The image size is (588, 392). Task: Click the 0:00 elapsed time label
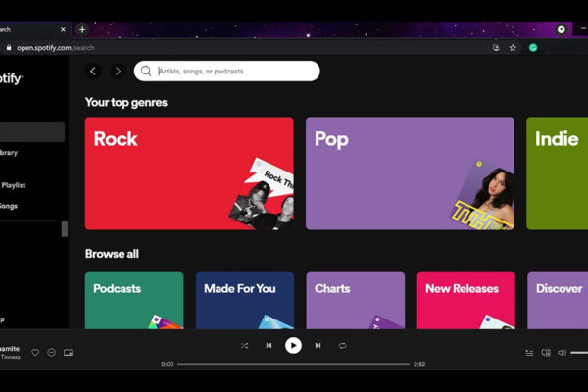(x=168, y=364)
